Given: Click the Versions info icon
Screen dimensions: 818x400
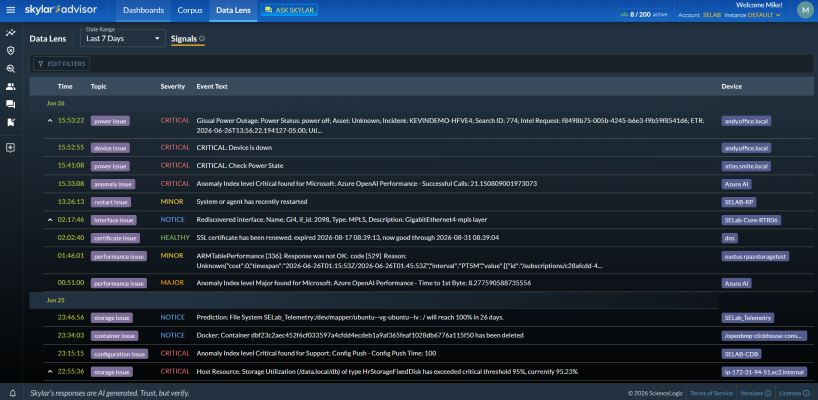Looking at the screenshot, I should tap(768, 393).
